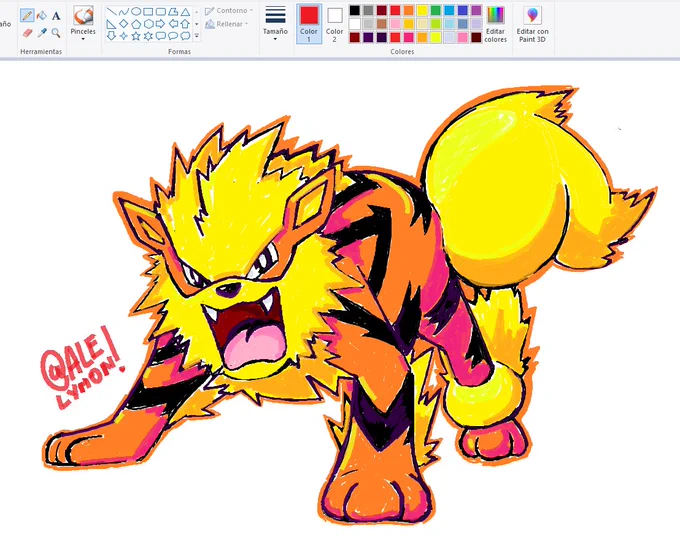Activate the Text tool (letter A)
Screen dimensions: 680x539
pos(56,16)
